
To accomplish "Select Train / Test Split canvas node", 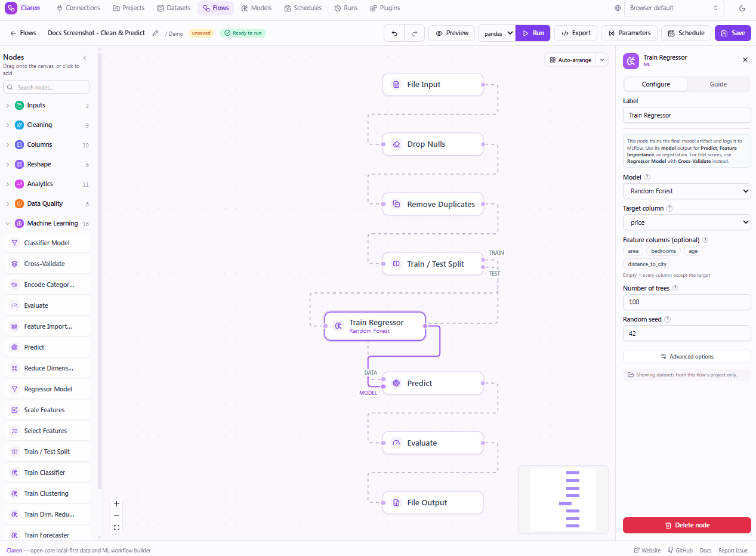I will [433, 264].
